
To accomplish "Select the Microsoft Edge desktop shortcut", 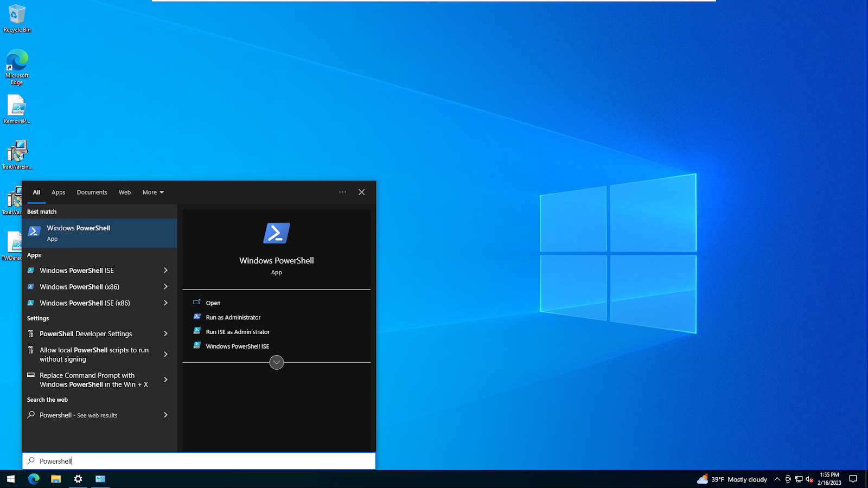I will click(17, 67).
